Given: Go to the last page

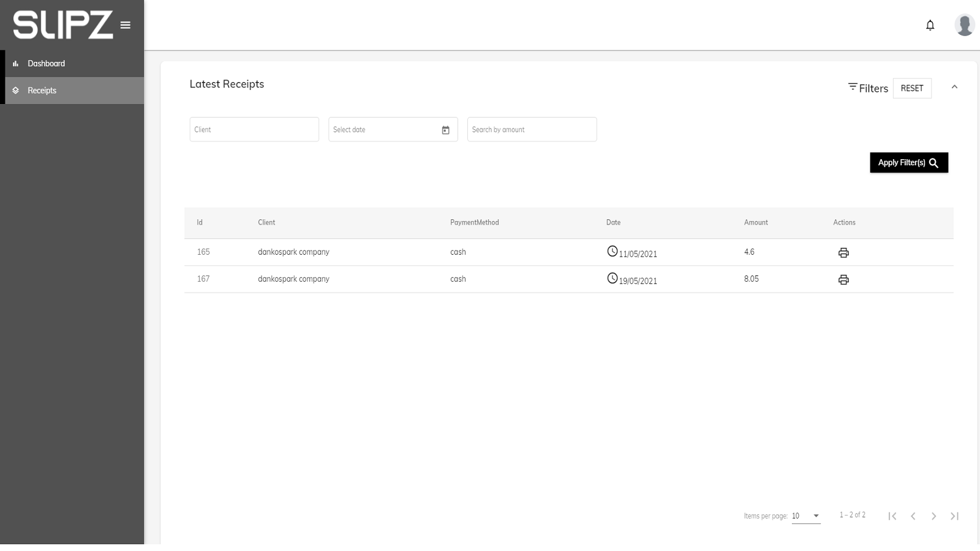Looking at the screenshot, I should tap(954, 516).
